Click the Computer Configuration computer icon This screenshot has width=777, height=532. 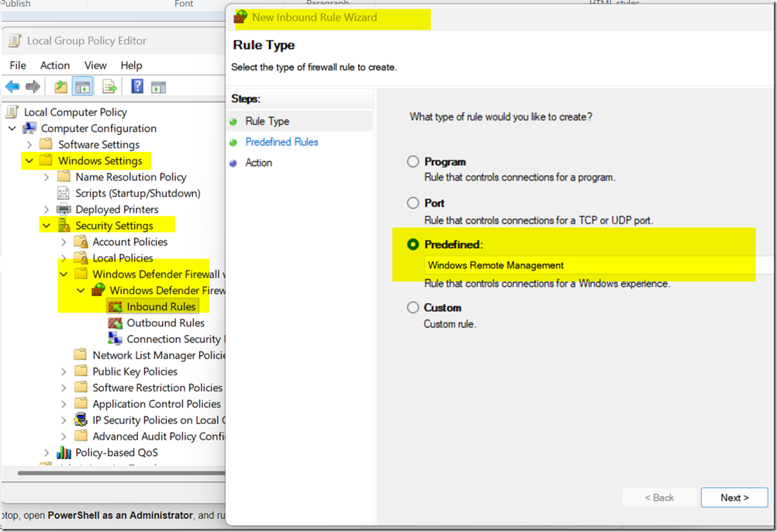pyautogui.click(x=29, y=128)
